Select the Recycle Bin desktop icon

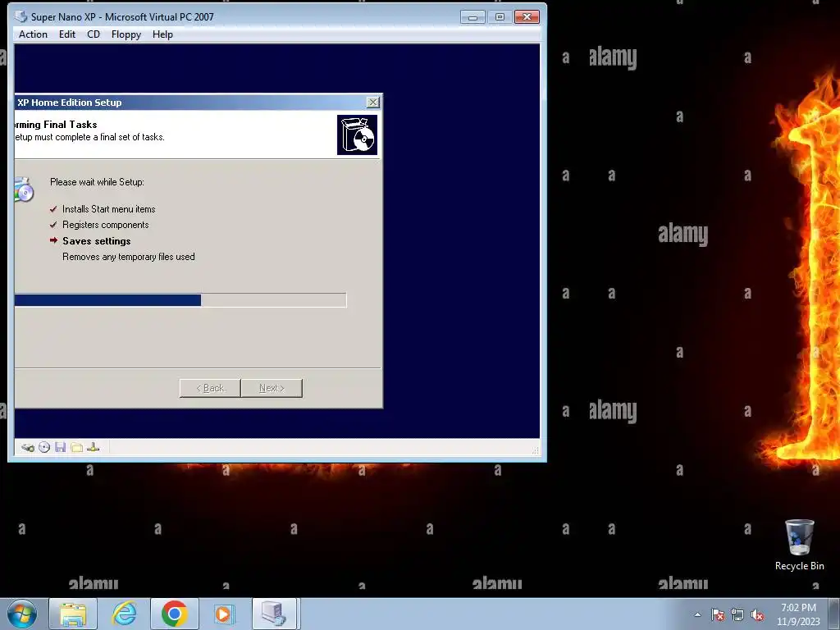click(799, 546)
